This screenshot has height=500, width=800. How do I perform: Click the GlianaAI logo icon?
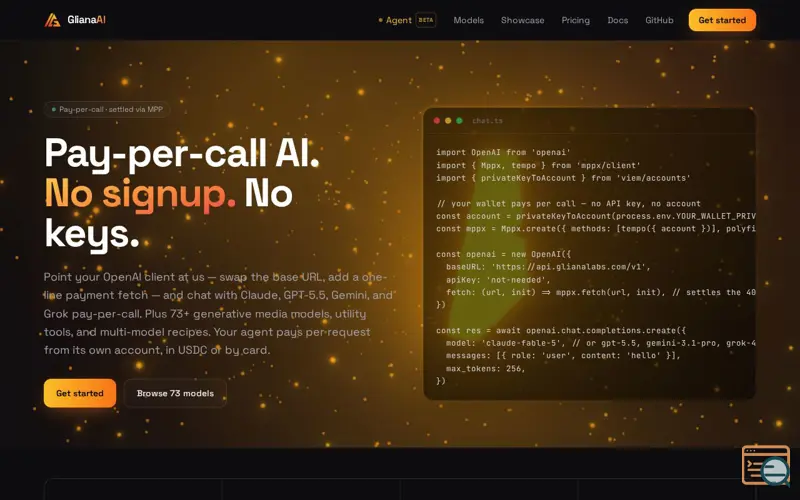click(52, 20)
